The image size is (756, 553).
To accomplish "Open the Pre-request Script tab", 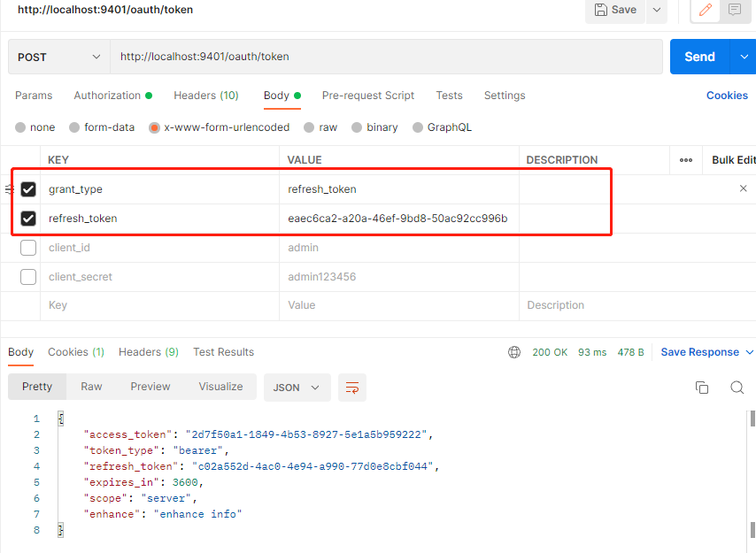I will [x=368, y=96].
